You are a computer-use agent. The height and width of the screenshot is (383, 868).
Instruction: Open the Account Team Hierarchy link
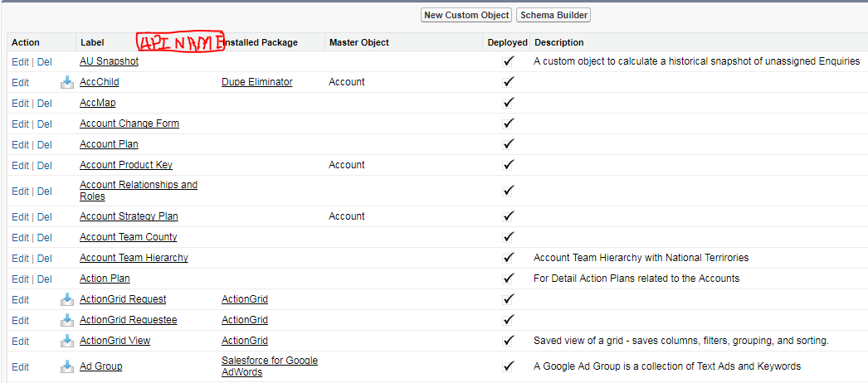pyautogui.click(x=134, y=258)
